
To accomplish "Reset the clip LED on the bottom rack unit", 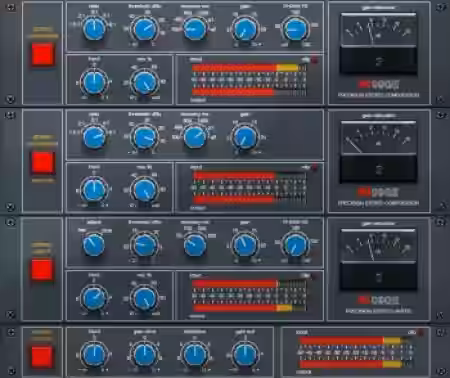I will [420, 332].
